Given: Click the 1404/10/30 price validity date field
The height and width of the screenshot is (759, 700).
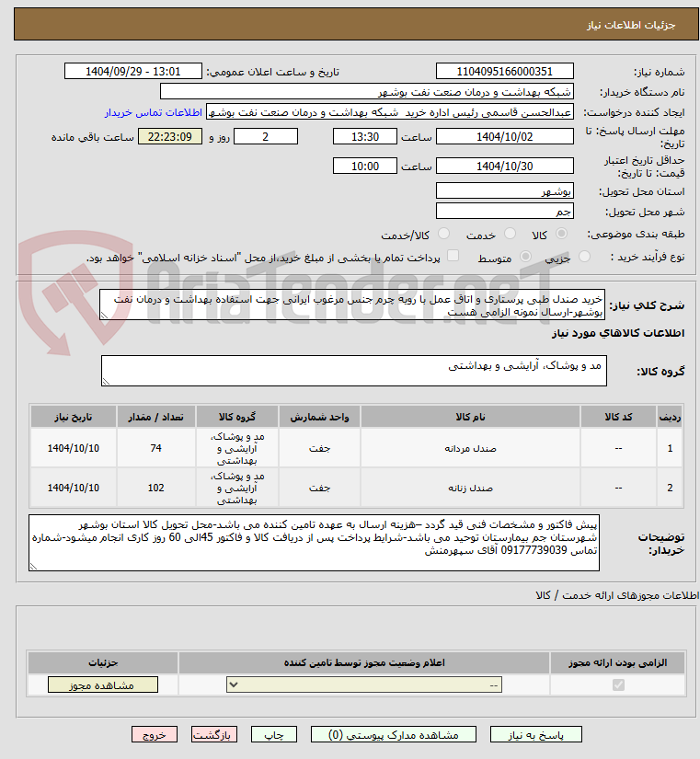Looking at the screenshot, I should point(504,166).
